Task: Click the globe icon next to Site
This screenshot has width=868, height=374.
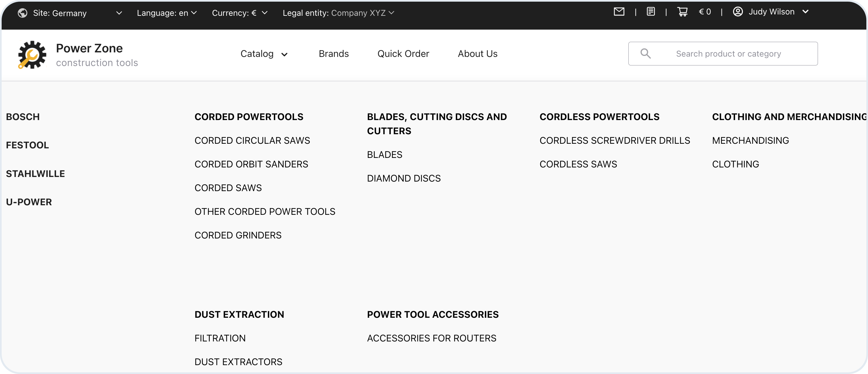Action: [x=23, y=13]
